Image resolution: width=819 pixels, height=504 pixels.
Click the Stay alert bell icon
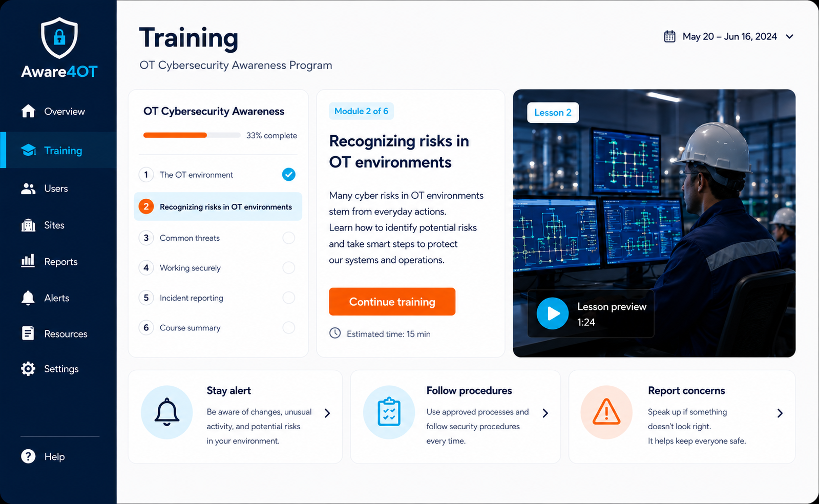pos(167,412)
